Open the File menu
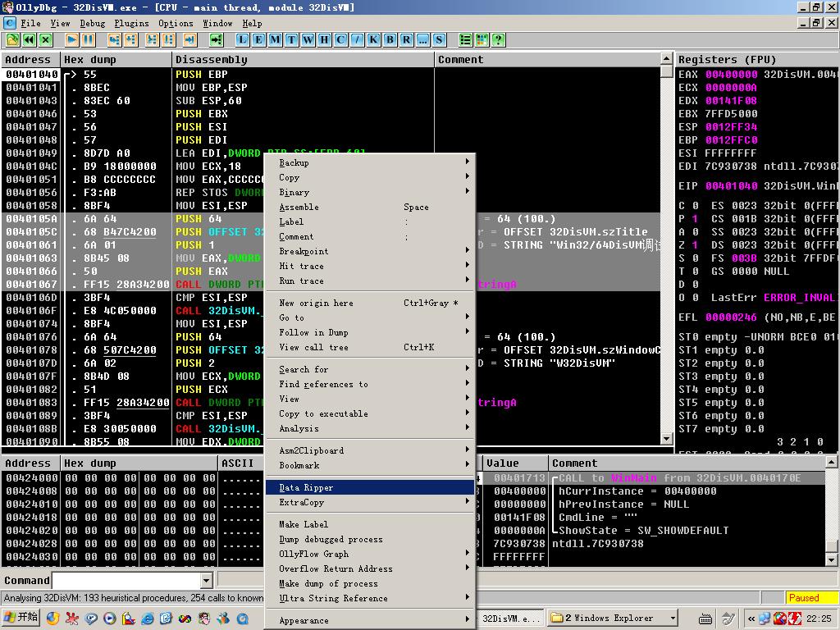840x630 pixels. (30, 23)
